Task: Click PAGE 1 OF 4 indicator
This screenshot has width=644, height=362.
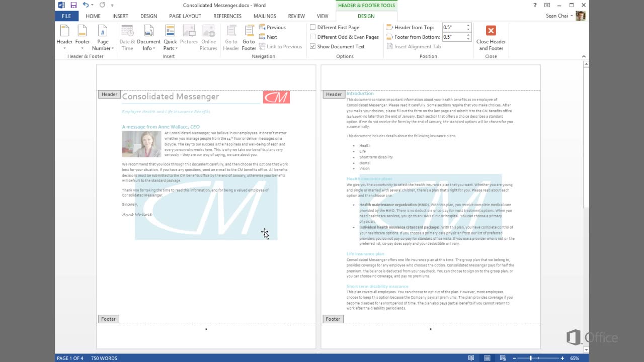Action: (70, 358)
